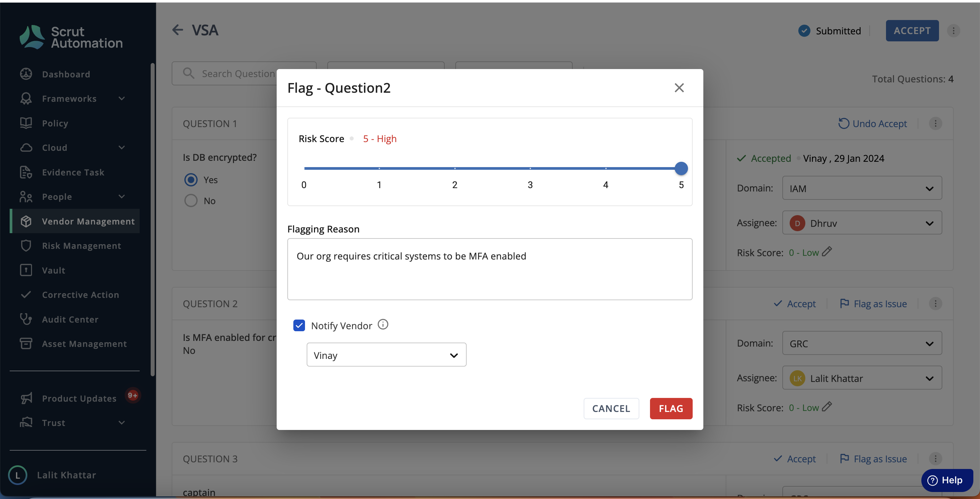Open the more options menu beside ACCEPT

(953, 31)
